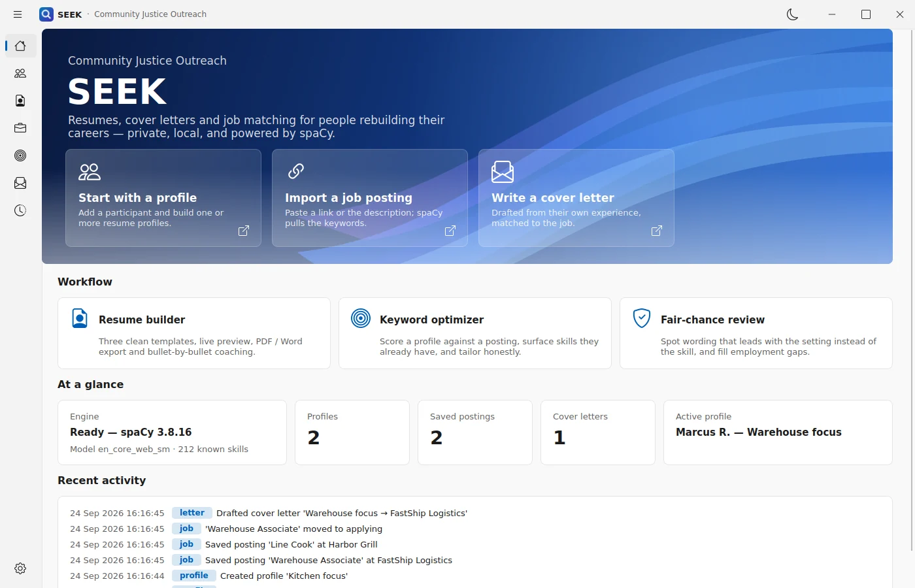Click the Keyword optimizer target icon
This screenshot has height=588, width=915.
[361, 318]
